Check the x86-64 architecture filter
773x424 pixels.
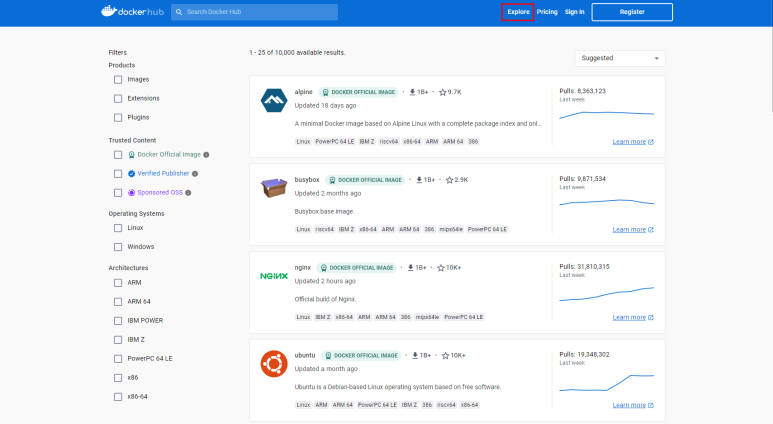coord(118,397)
